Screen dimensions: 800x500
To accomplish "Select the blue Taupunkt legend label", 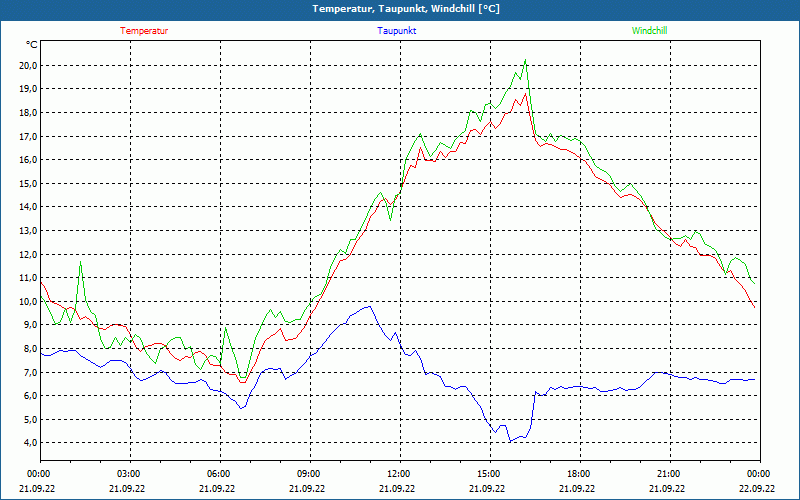I will click(x=397, y=31).
